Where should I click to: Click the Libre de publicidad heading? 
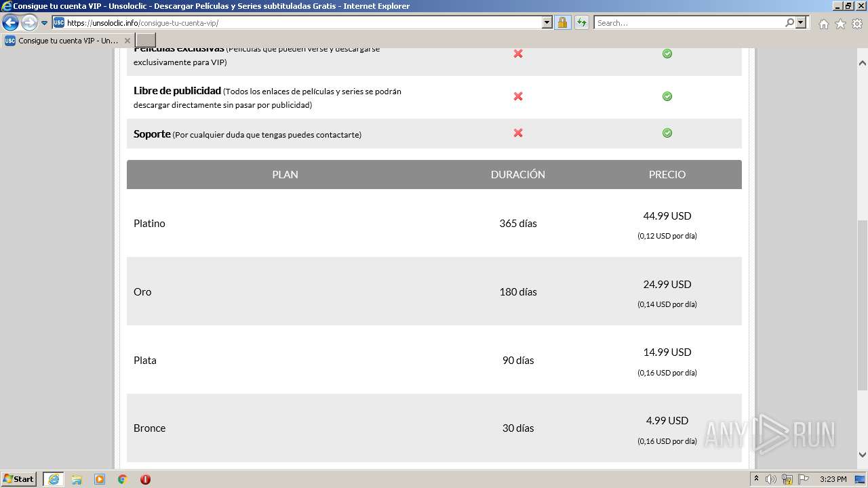178,90
